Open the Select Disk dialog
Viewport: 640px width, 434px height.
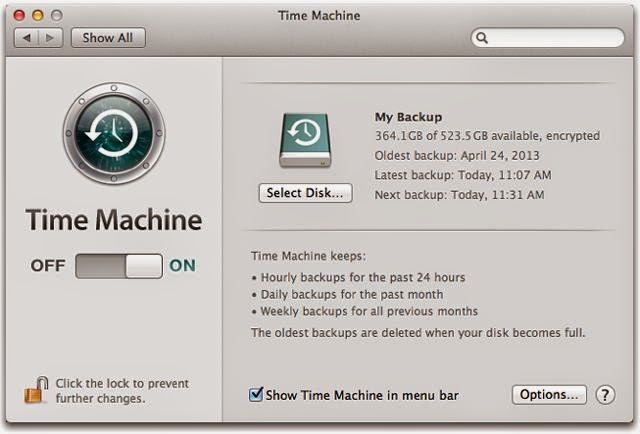coord(305,193)
